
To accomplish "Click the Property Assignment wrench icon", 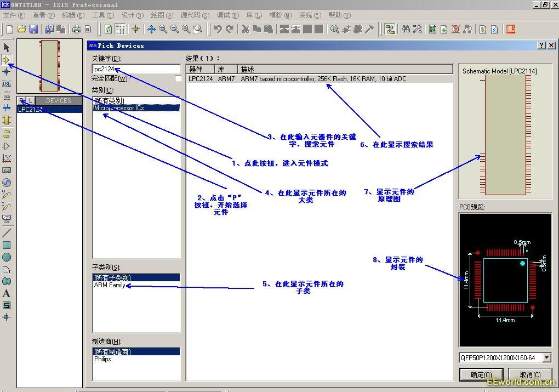I will [417, 29].
